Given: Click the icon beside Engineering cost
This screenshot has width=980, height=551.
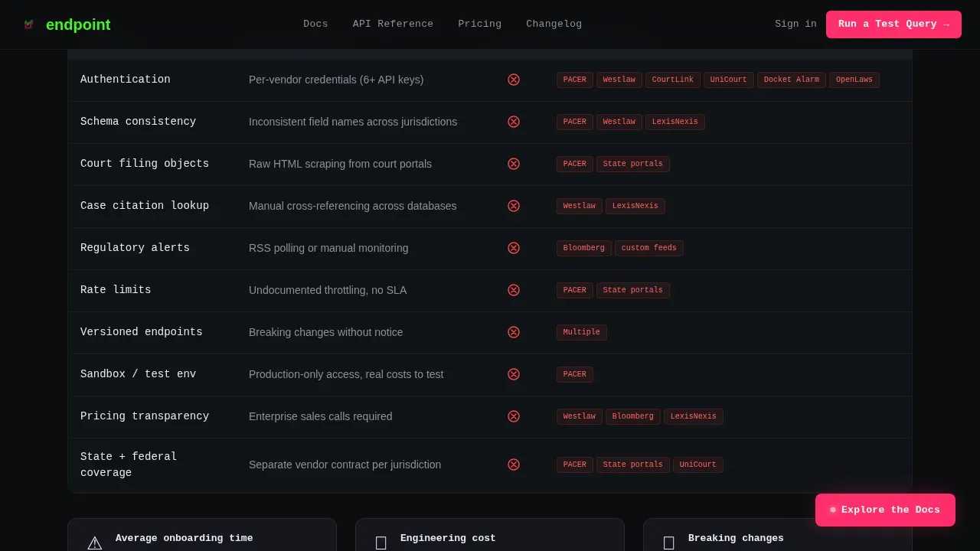Looking at the screenshot, I should (381, 543).
